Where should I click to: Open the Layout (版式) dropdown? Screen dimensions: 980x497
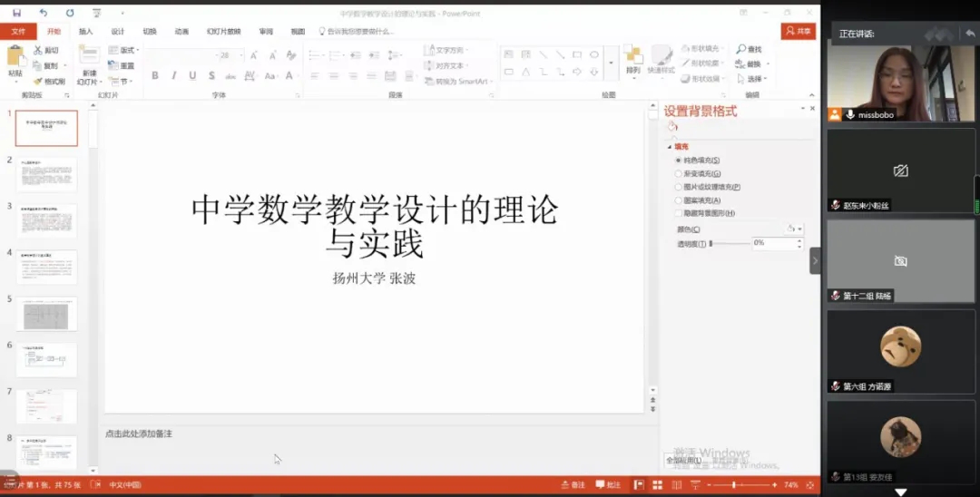tap(123, 50)
